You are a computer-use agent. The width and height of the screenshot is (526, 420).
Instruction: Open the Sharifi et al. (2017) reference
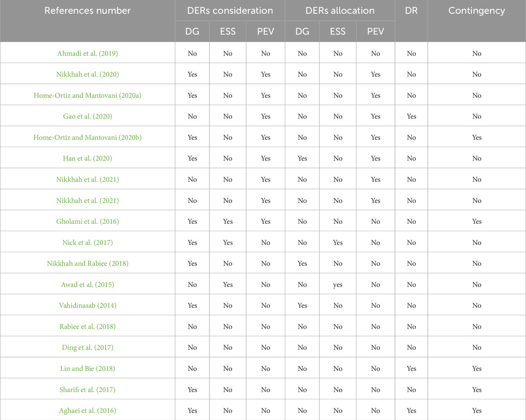coord(88,390)
